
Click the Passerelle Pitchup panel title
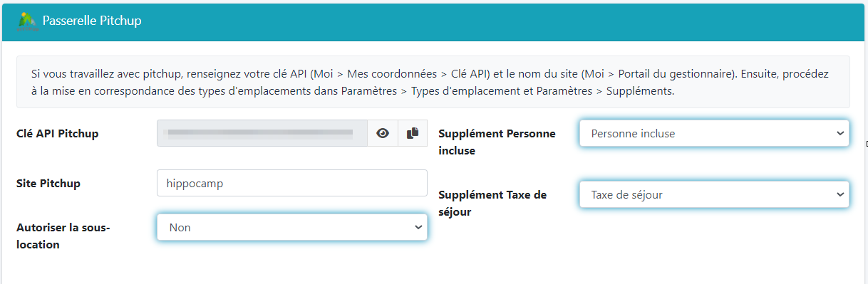click(92, 21)
